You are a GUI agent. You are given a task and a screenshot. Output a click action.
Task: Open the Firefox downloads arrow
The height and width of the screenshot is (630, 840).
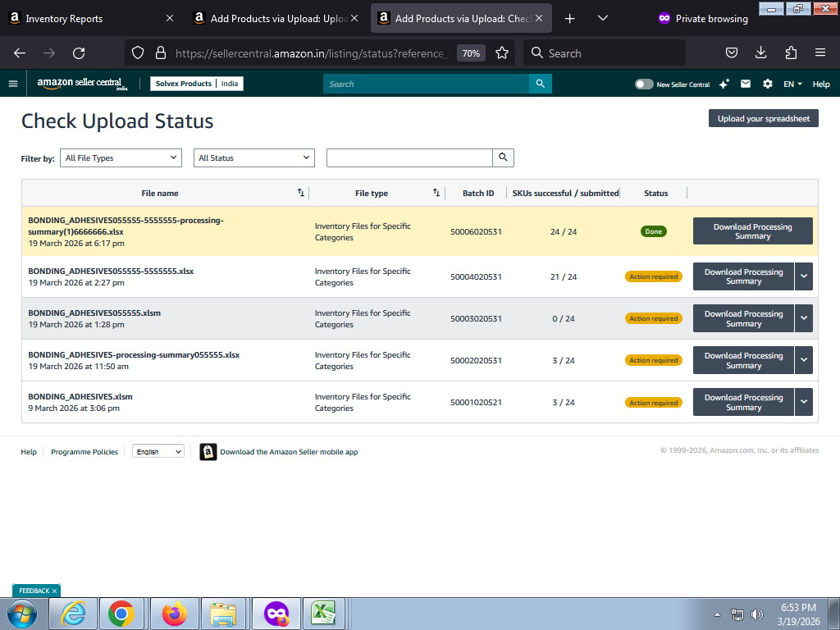pyautogui.click(x=760, y=52)
